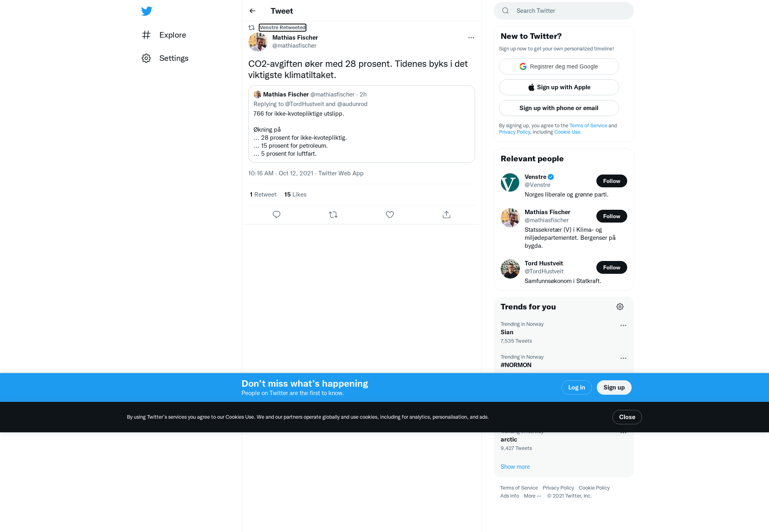Go back using the arrow icon

[252, 11]
